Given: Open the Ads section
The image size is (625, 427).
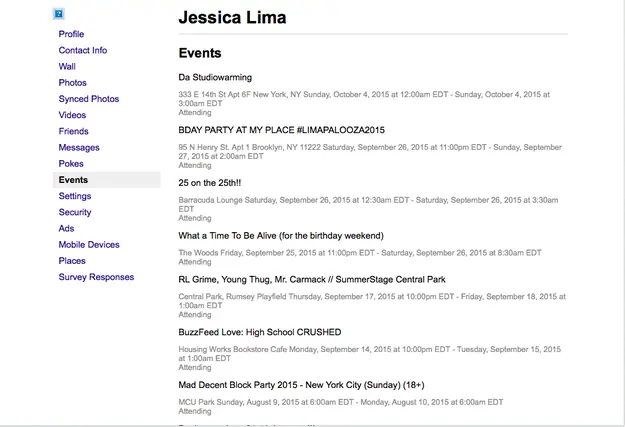Looking at the screenshot, I should pyautogui.click(x=66, y=228).
